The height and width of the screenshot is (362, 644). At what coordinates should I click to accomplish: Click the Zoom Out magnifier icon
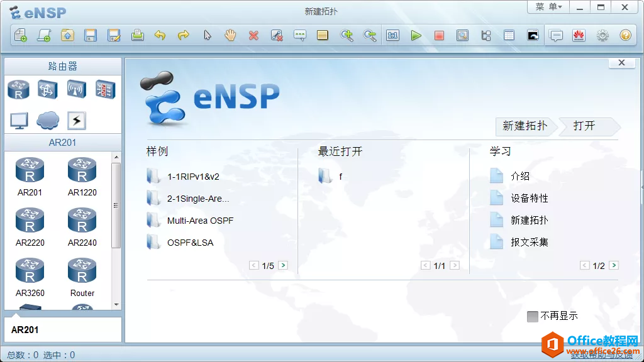click(x=370, y=35)
